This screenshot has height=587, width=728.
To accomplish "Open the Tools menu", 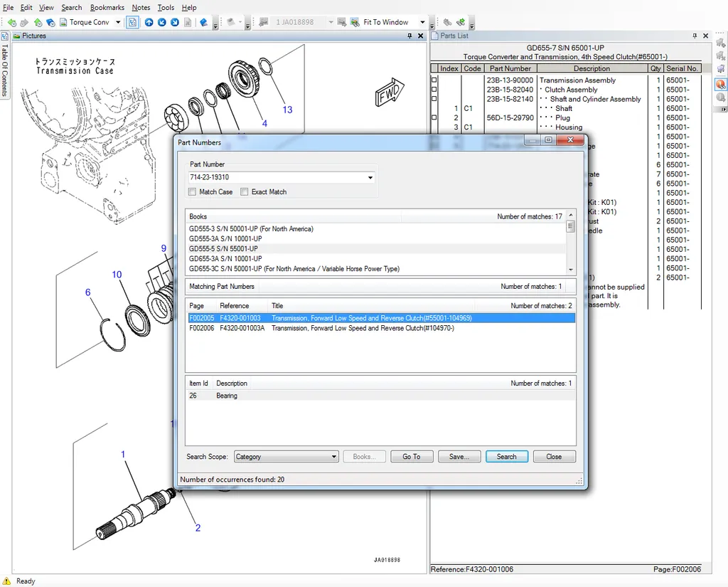I will click(166, 7).
